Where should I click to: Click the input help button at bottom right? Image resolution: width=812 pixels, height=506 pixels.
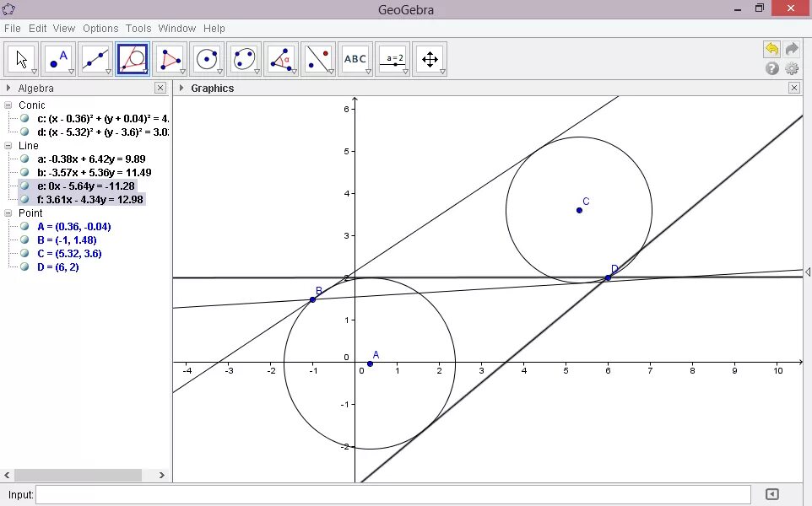771,494
